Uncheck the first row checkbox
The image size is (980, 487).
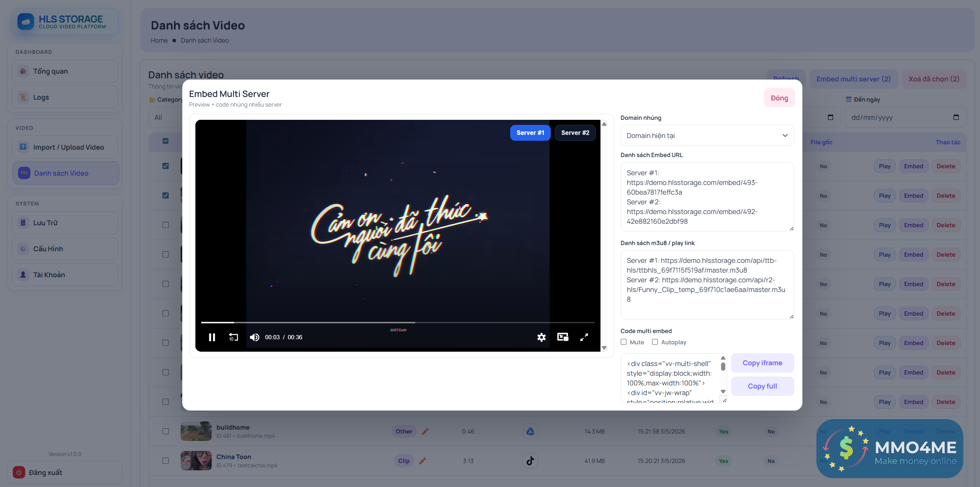tap(166, 166)
